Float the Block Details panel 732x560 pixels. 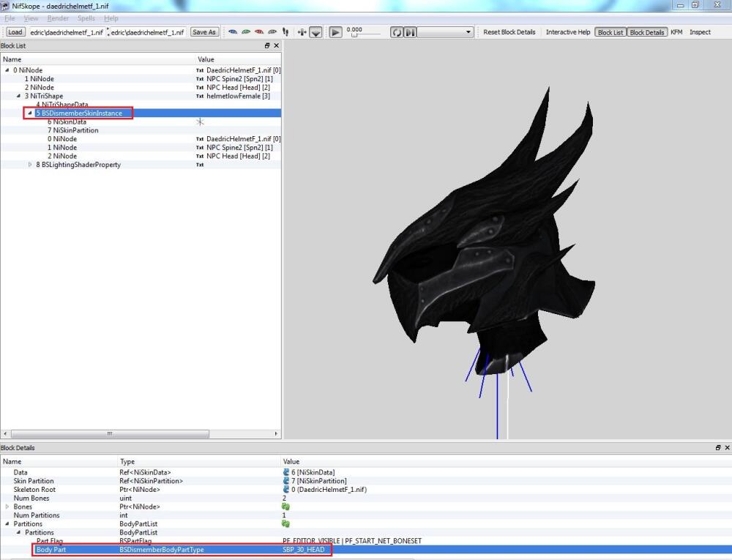tap(718, 447)
